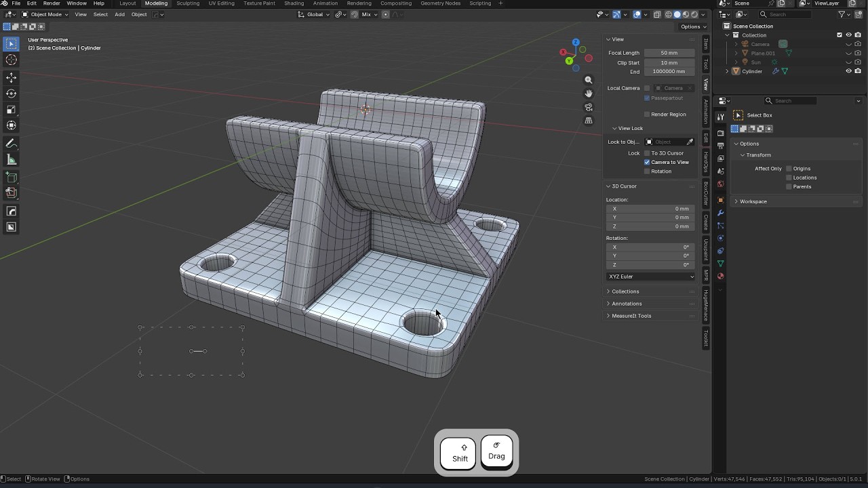Switch to wireframe viewport shading
This screenshot has height=488, width=868.
coord(669,14)
